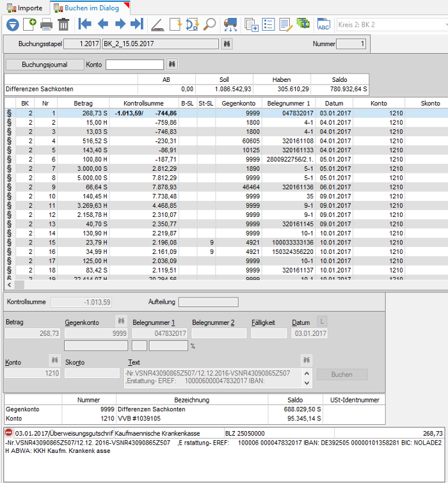The image size is (448, 483).
Task: Click Differenzen Sachkonten summary row at top
Action: (187, 89)
